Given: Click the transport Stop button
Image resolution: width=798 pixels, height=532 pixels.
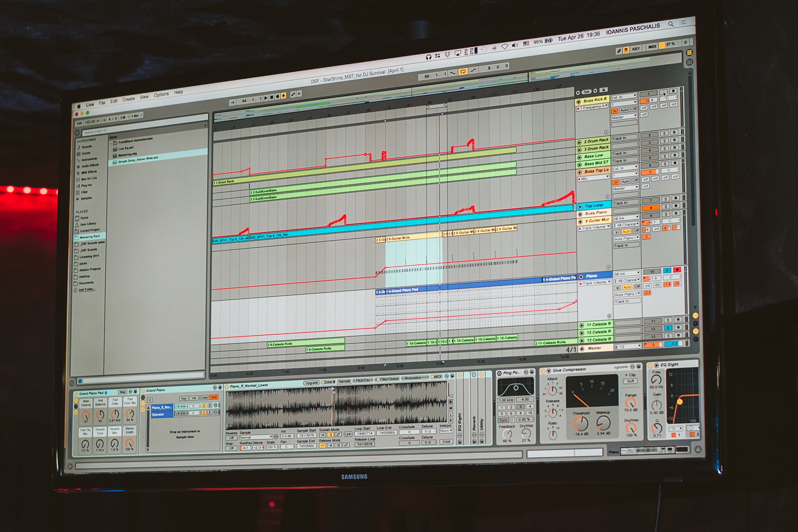Looking at the screenshot, I should [x=272, y=97].
